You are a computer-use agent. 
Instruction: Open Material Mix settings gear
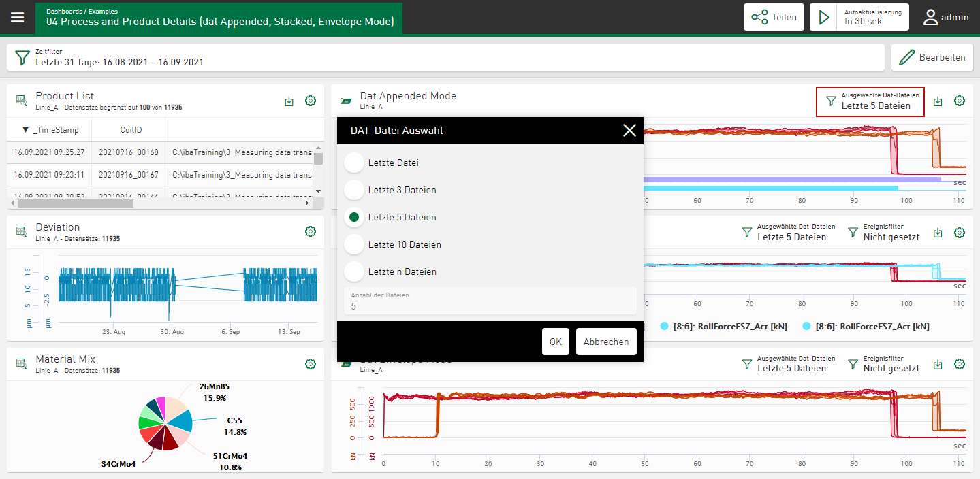pos(311,364)
